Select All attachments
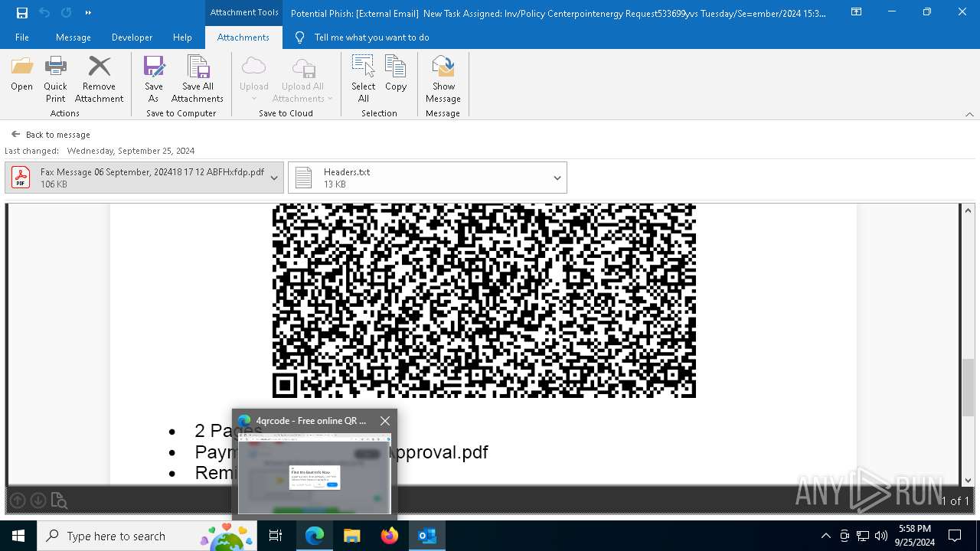 [x=363, y=80]
